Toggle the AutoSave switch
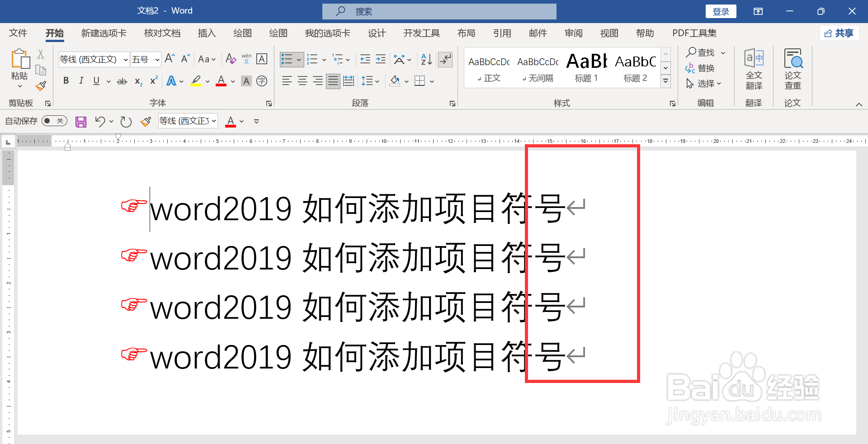Image resolution: width=868 pixels, height=444 pixels. pyautogui.click(x=54, y=121)
